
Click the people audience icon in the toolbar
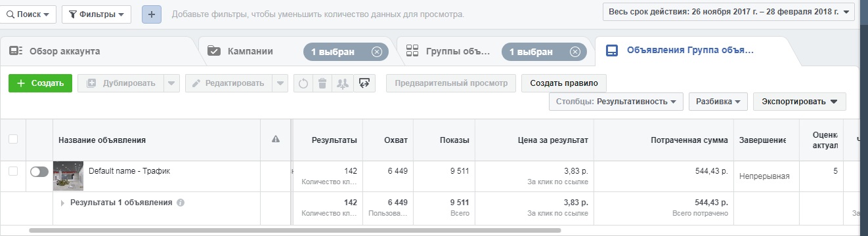[x=341, y=83]
